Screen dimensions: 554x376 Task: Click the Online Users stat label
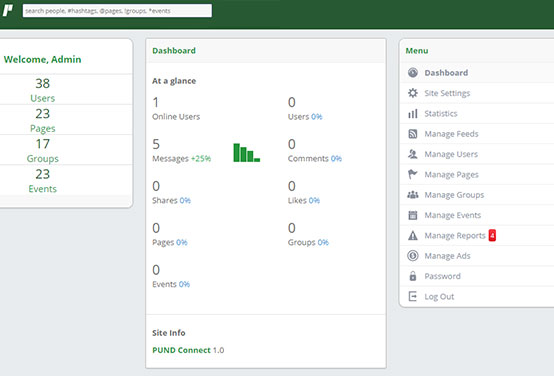(176, 117)
